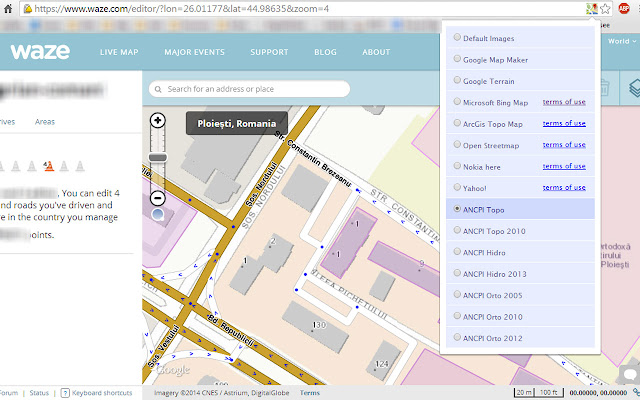Click the layers stack icon

point(634,88)
